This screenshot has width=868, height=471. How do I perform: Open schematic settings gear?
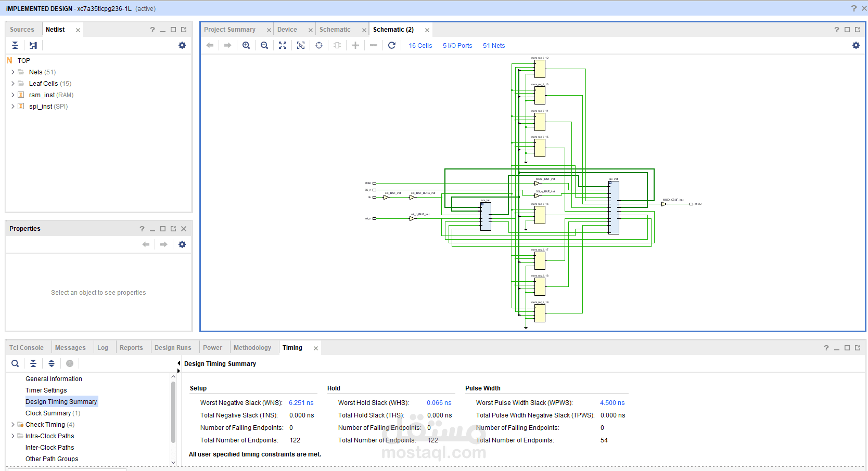click(x=856, y=45)
